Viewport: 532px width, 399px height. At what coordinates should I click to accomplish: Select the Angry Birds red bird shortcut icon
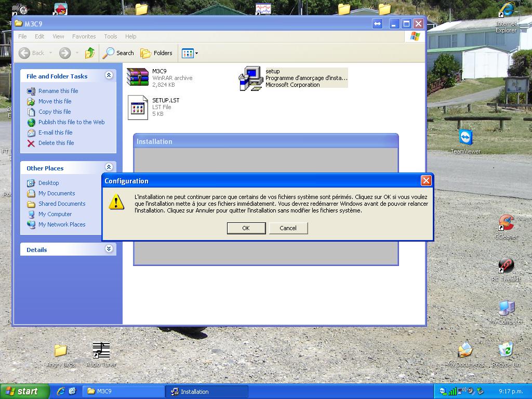61,9
